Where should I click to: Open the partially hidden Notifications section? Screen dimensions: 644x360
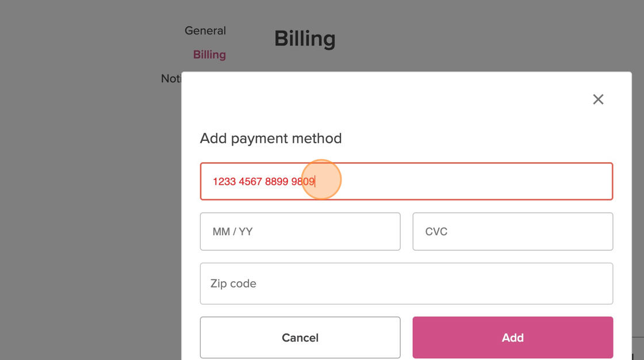(x=171, y=79)
